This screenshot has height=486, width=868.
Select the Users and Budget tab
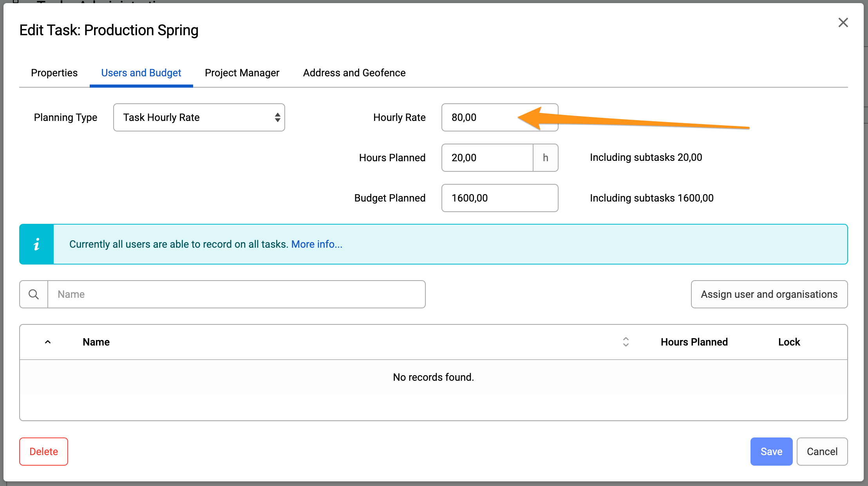point(141,73)
